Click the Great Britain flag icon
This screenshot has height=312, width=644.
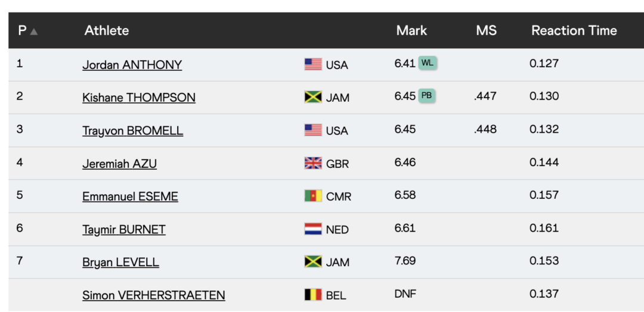[313, 163]
